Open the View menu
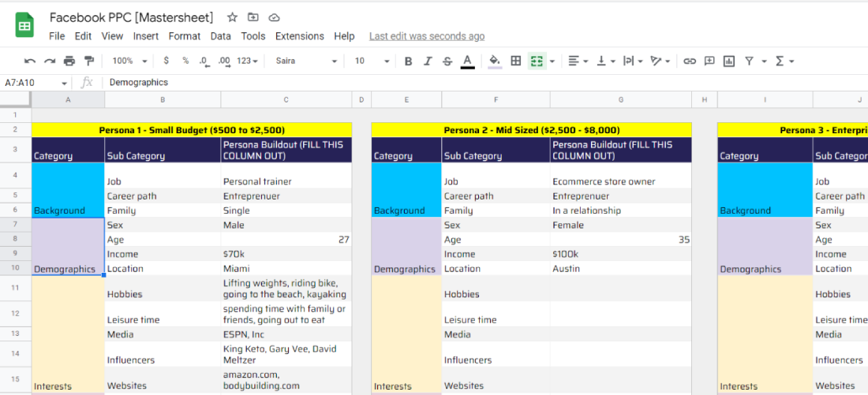 pos(112,36)
